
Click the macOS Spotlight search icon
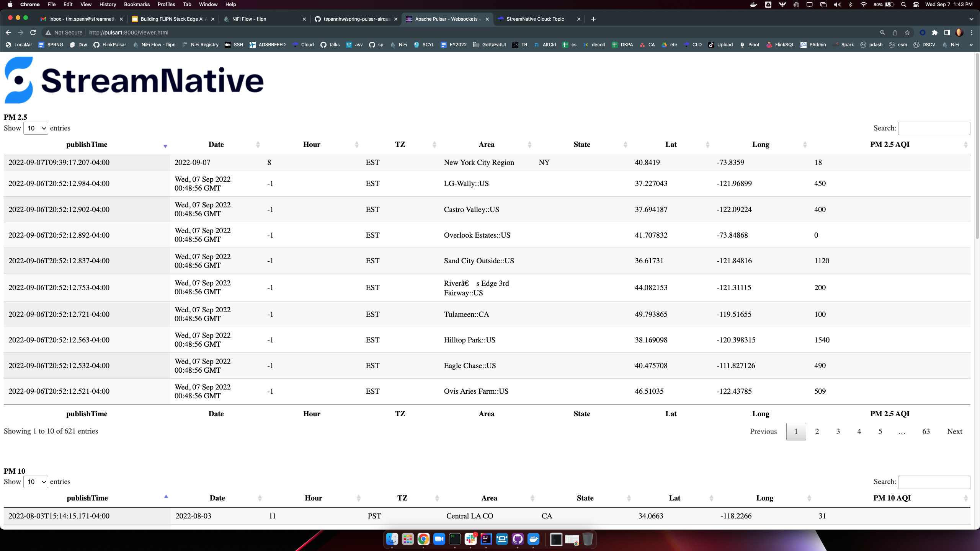pyautogui.click(x=903, y=5)
